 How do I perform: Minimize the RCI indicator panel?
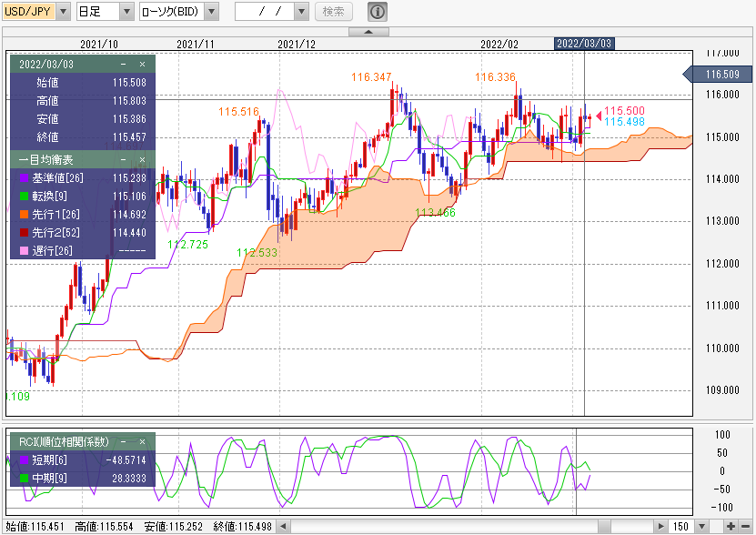[x=125, y=439]
